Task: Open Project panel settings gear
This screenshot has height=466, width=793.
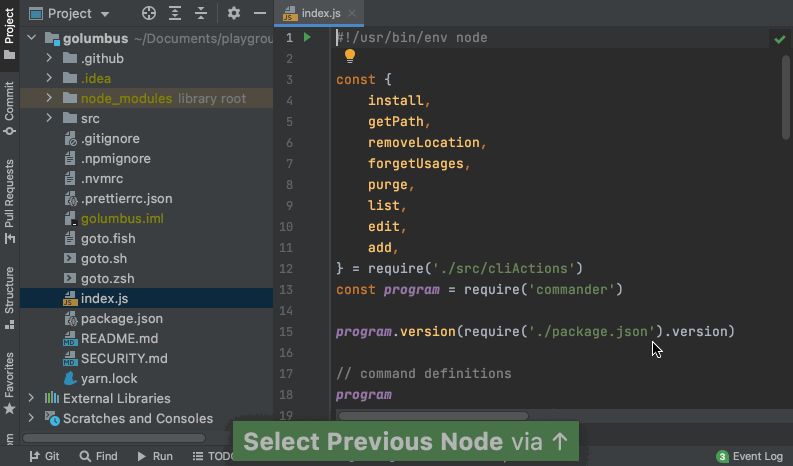Action: click(x=234, y=13)
